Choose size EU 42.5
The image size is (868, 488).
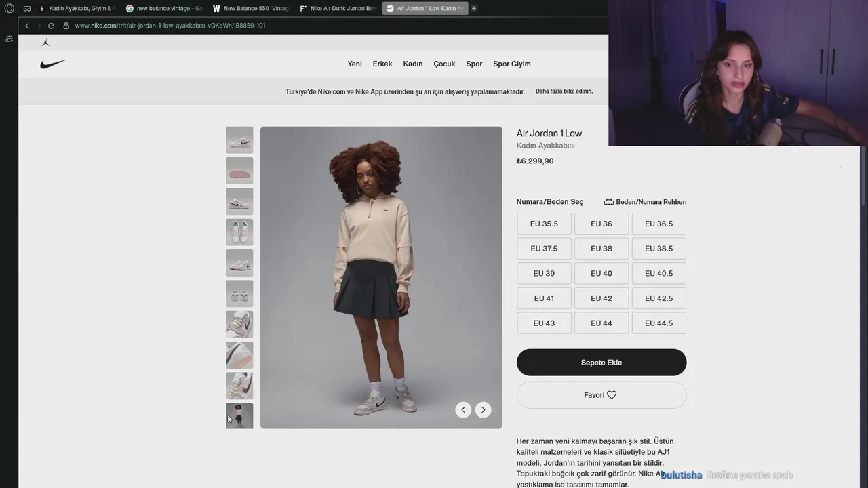click(659, 298)
